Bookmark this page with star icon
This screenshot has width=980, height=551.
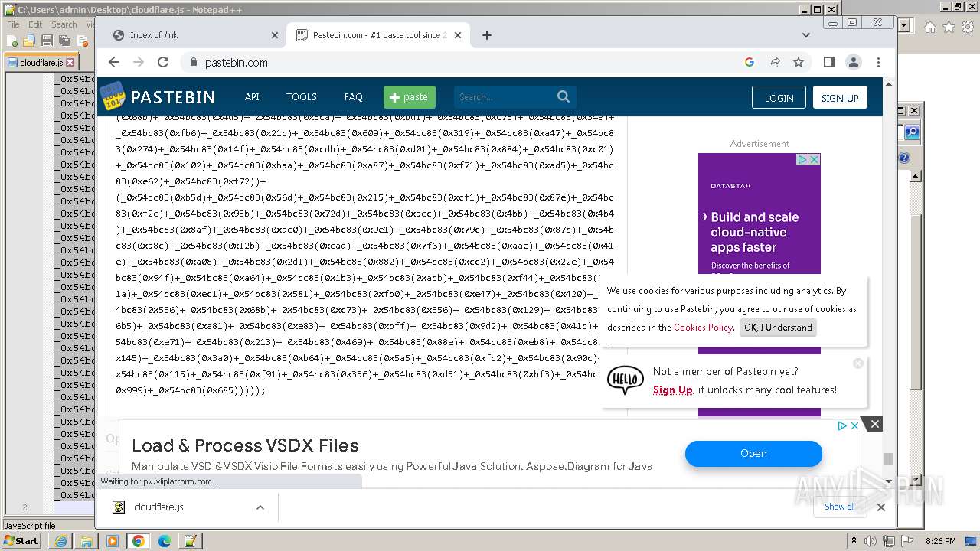[x=799, y=62]
